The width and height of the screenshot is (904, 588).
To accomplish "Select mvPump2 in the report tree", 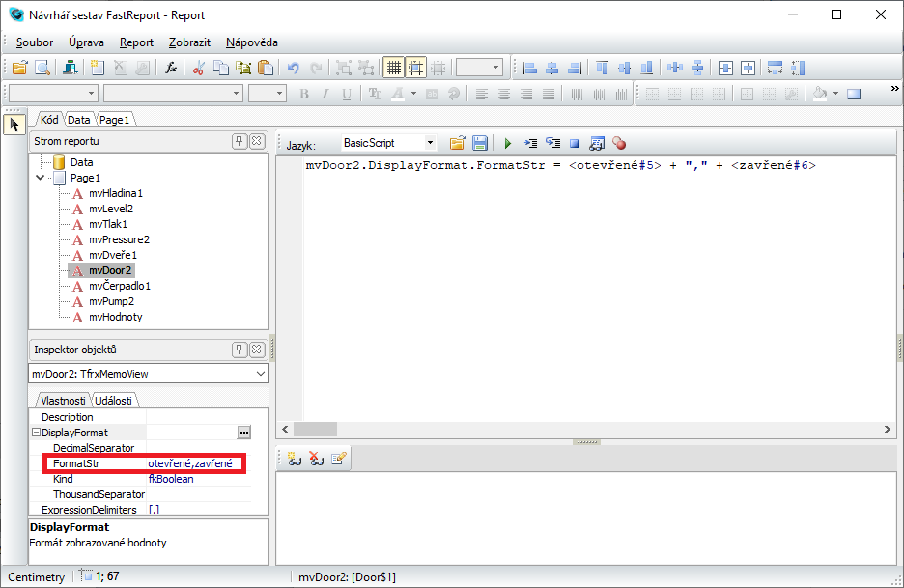I will click(109, 301).
